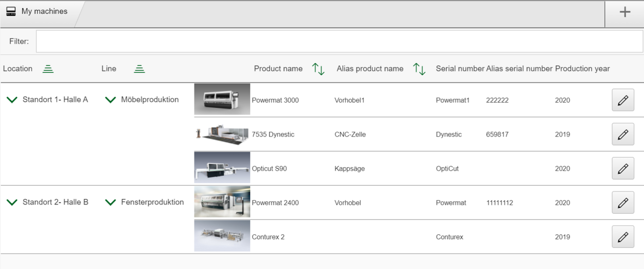Click into the Filter text field
This screenshot has height=269, width=644.
pyautogui.click(x=339, y=41)
